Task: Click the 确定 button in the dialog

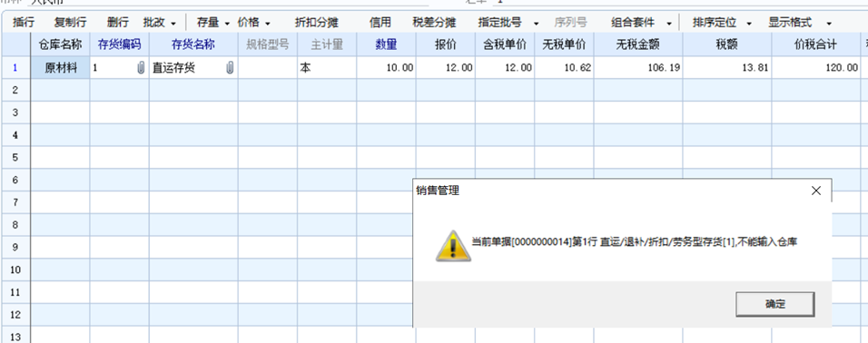Action: pyautogui.click(x=775, y=304)
